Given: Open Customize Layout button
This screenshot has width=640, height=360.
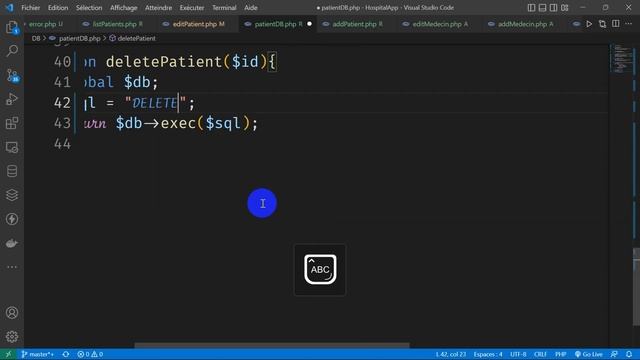Looking at the screenshot, I should point(565,8).
